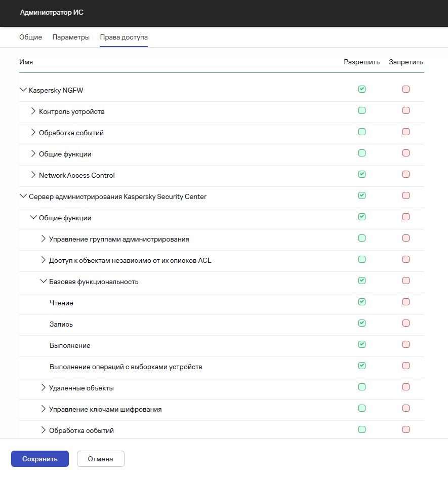Collapse the Базовая функциональность node
Viewport: 448px width, 477px height.
[x=44, y=282]
